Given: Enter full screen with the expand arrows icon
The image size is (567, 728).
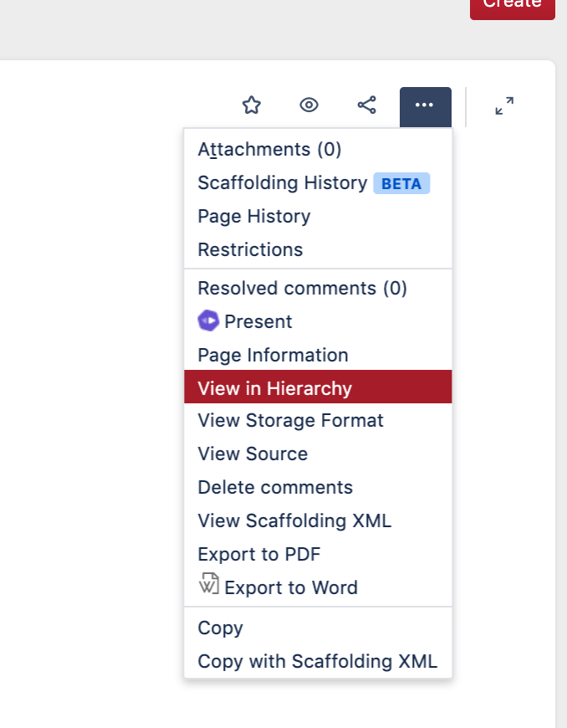Looking at the screenshot, I should tap(504, 106).
